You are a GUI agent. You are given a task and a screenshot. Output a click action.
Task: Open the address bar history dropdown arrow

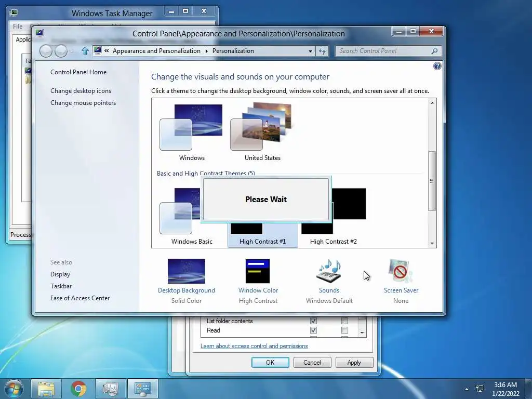click(310, 51)
